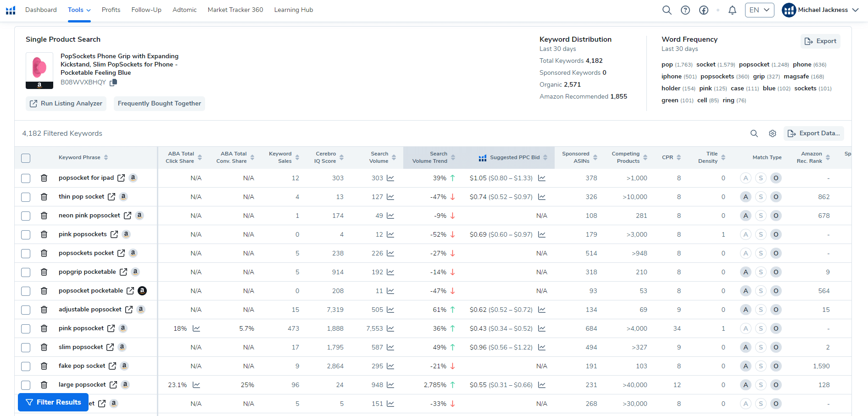Delete the 'fake pop socket' row
The image size is (868, 416).
click(44, 366)
